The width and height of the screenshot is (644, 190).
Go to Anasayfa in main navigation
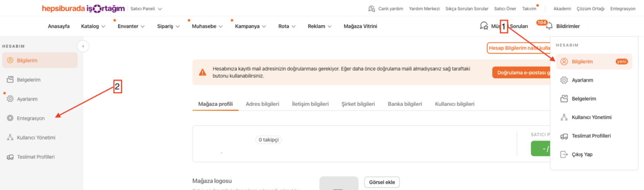[x=59, y=26]
